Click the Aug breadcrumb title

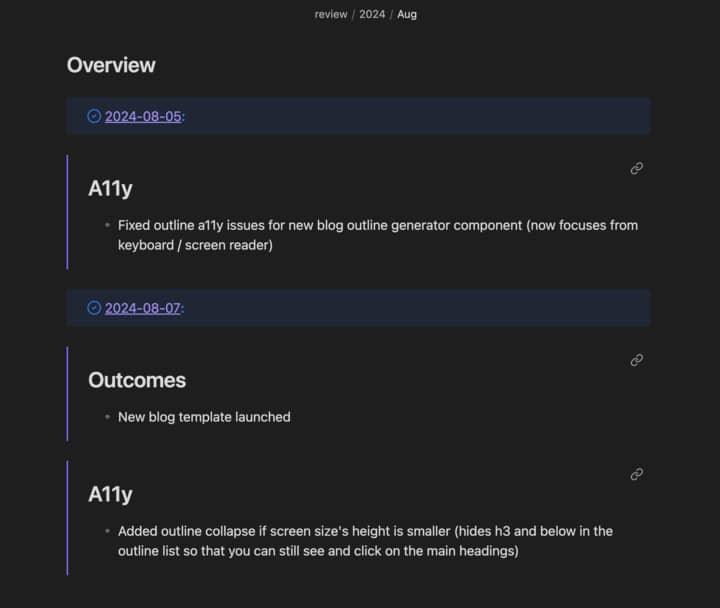407,15
